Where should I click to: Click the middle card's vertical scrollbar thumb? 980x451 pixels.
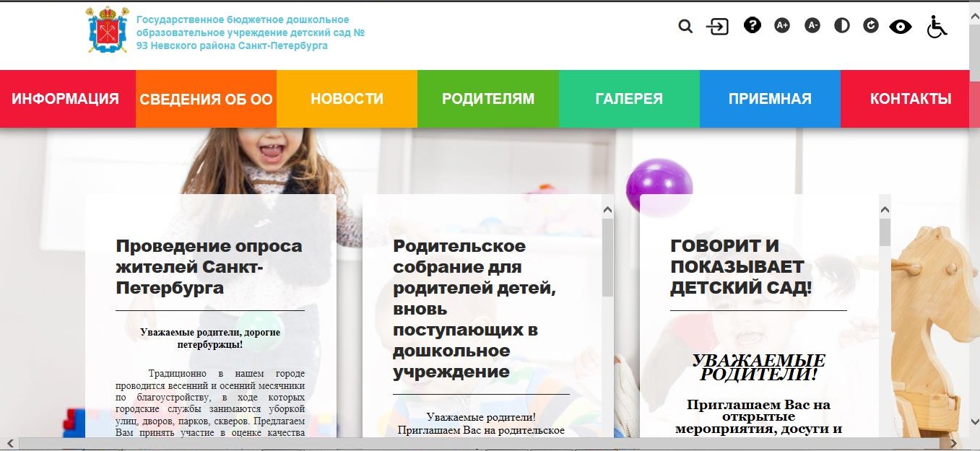click(x=607, y=256)
